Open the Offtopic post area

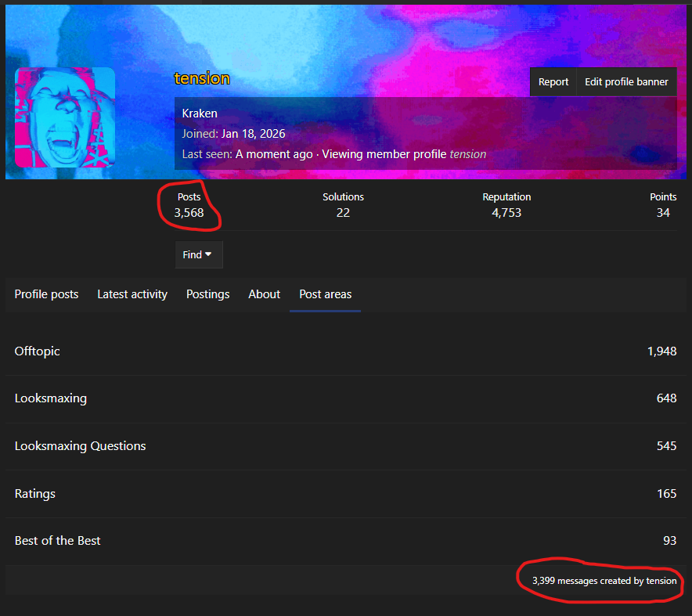(x=37, y=351)
